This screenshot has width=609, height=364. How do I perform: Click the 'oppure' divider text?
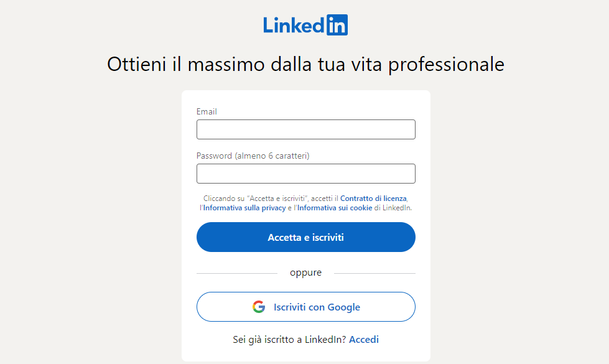pos(305,272)
